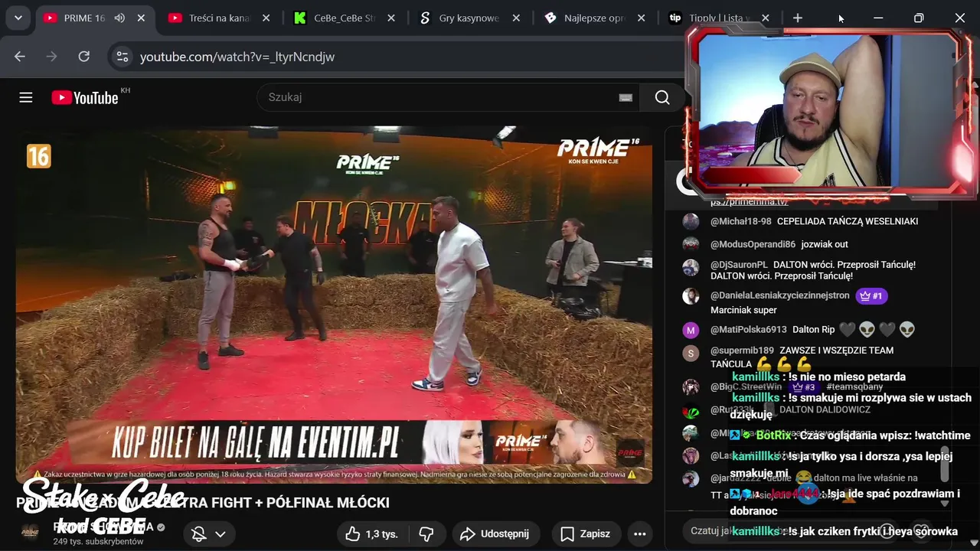
Task: Open @ModusOperandi86 chat author
Action: (x=753, y=244)
